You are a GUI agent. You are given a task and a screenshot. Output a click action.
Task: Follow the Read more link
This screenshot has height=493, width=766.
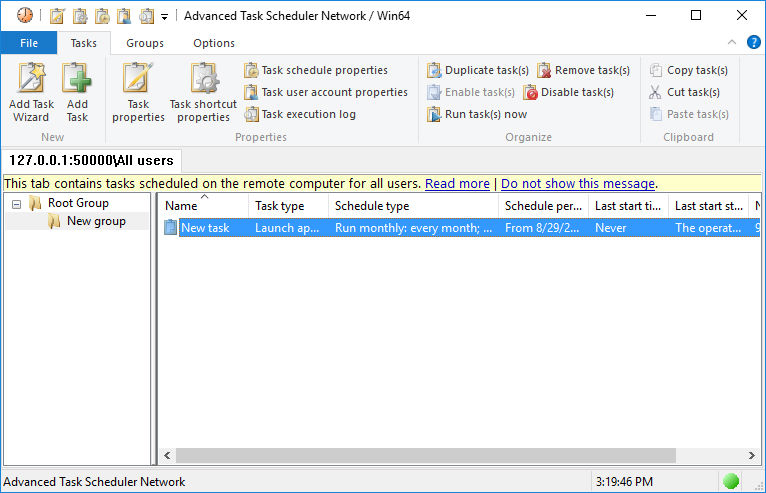pos(457,184)
